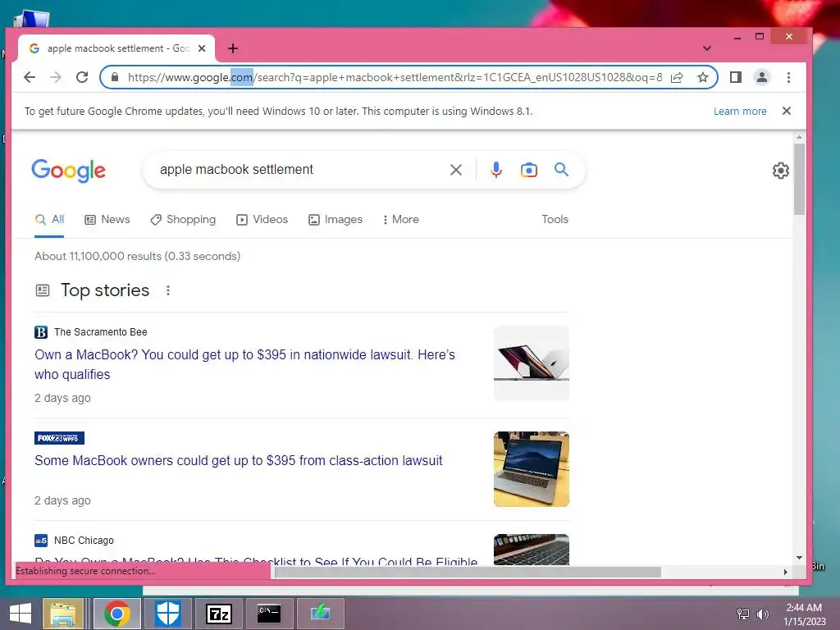Open the Chrome profile avatar menu

[762, 77]
